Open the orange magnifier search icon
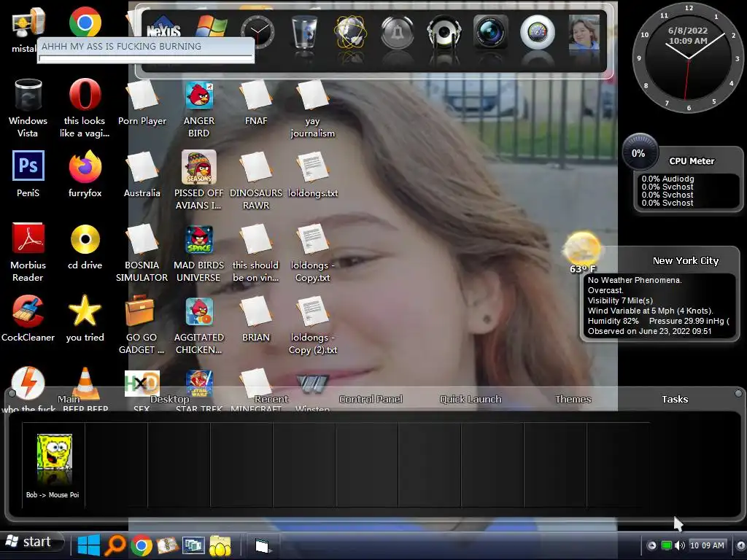This screenshot has height=560, width=747. click(x=115, y=545)
